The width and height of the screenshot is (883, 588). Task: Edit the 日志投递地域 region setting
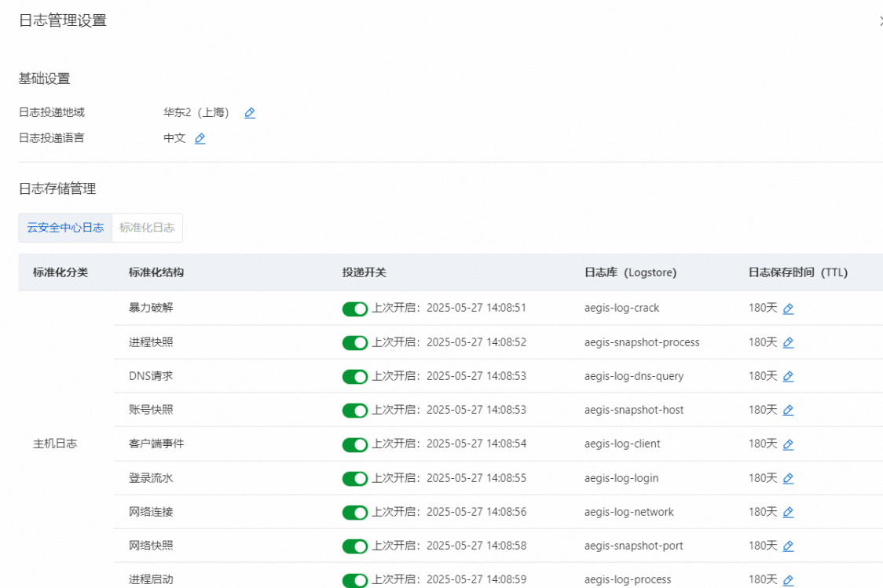point(250,113)
